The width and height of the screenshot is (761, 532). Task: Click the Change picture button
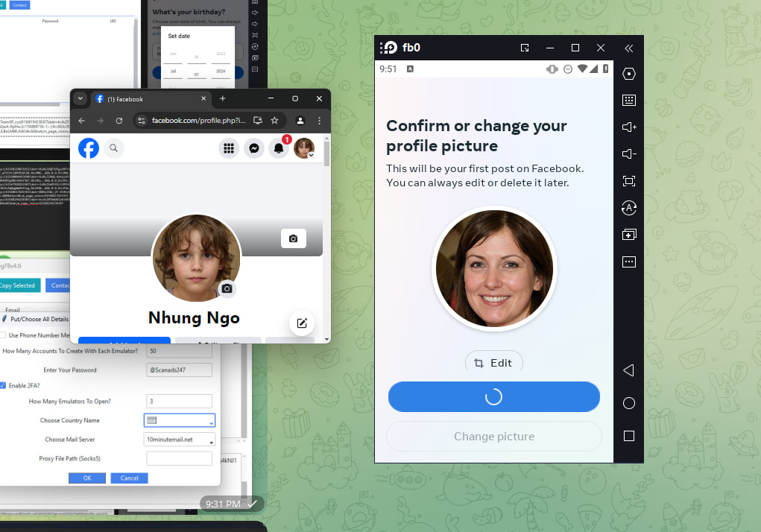(x=493, y=437)
